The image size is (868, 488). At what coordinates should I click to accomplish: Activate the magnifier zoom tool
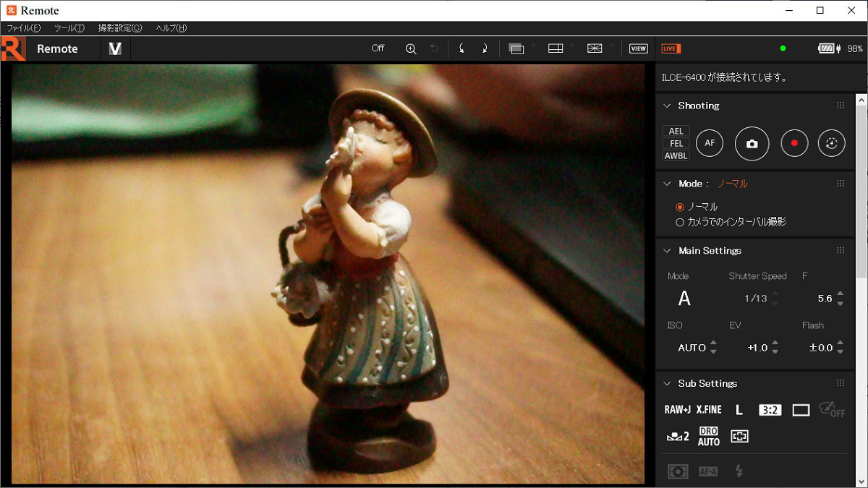[x=411, y=48]
